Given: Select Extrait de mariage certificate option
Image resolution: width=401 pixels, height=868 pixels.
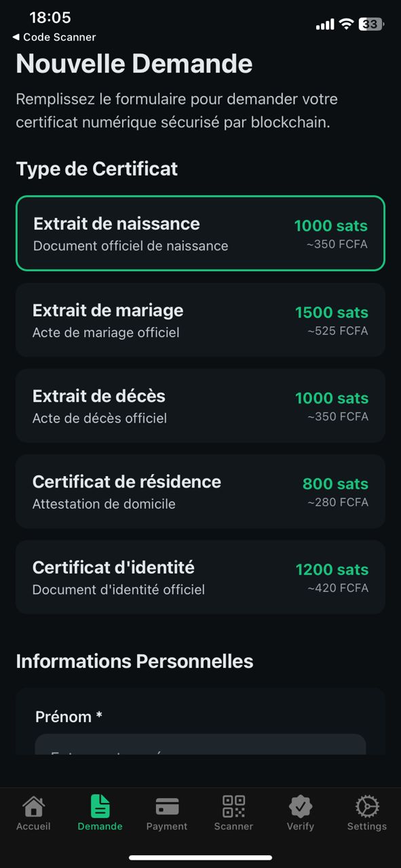Looking at the screenshot, I should tap(200, 320).
